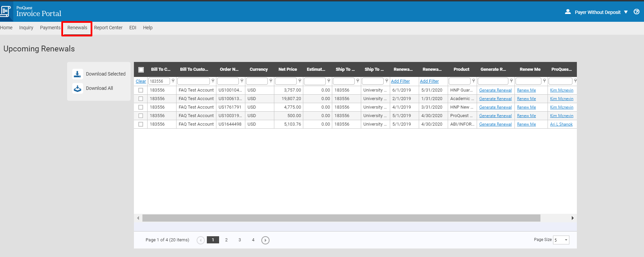This screenshot has width=644, height=257.
Task: Open the help question mark icon
Action: point(637,12)
